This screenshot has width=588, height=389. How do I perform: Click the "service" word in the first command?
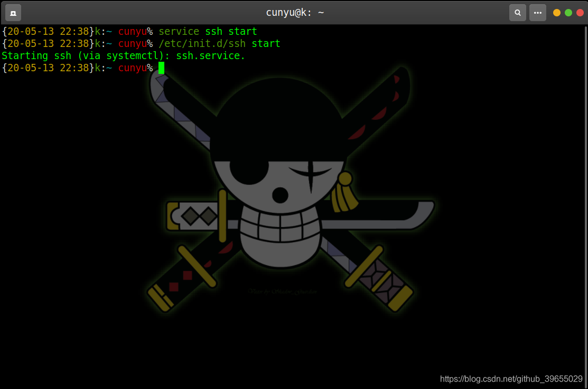179,31
